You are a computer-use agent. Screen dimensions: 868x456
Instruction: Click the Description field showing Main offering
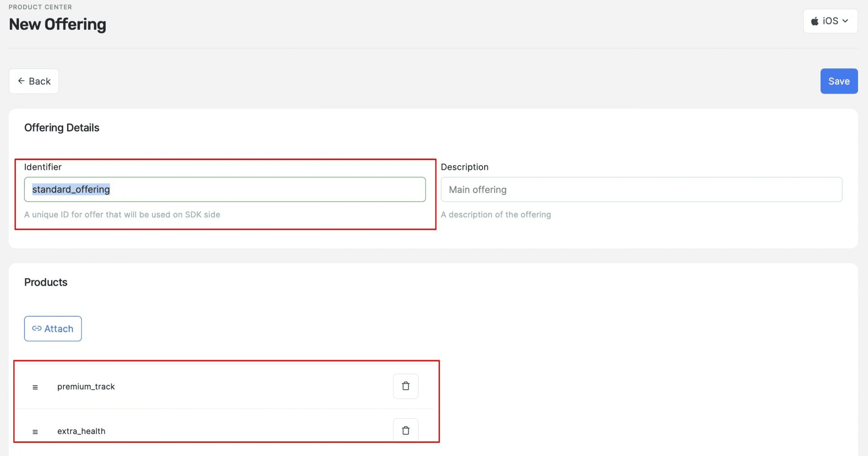coord(642,189)
